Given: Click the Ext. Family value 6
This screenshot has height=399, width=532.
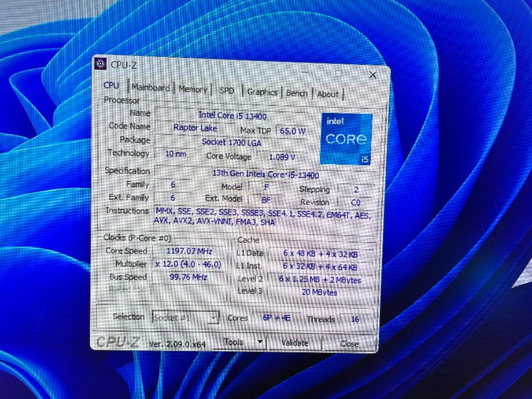Looking at the screenshot, I should pyautogui.click(x=173, y=198).
